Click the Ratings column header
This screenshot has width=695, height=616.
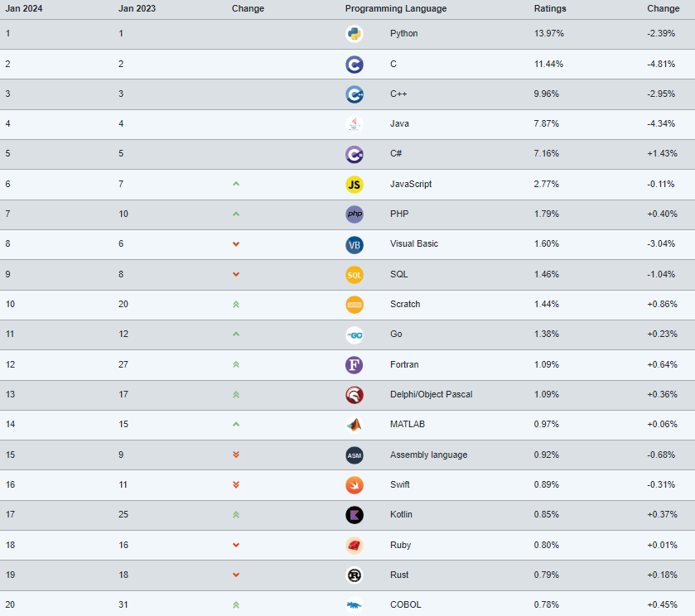point(550,8)
